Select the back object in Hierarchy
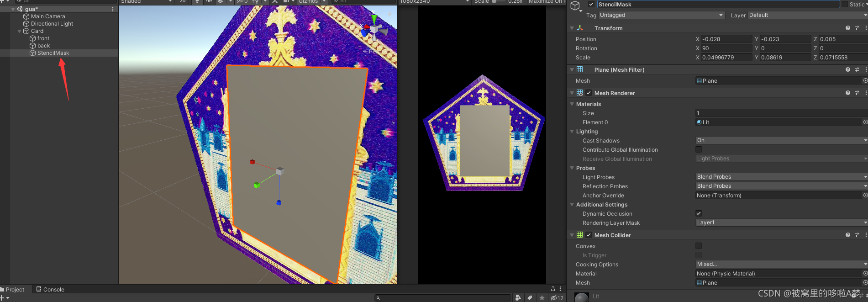Screen dimensions: 868x302 pyautogui.click(x=43, y=46)
